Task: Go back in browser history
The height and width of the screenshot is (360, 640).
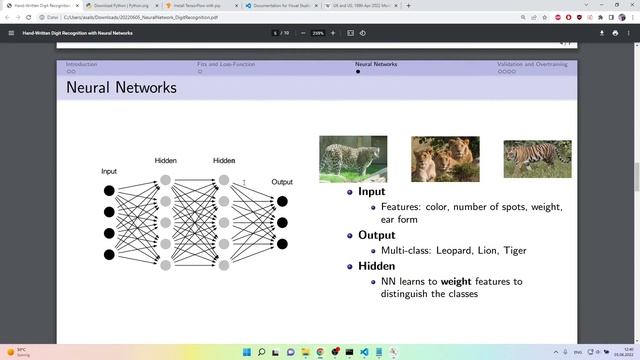Action: point(7,18)
